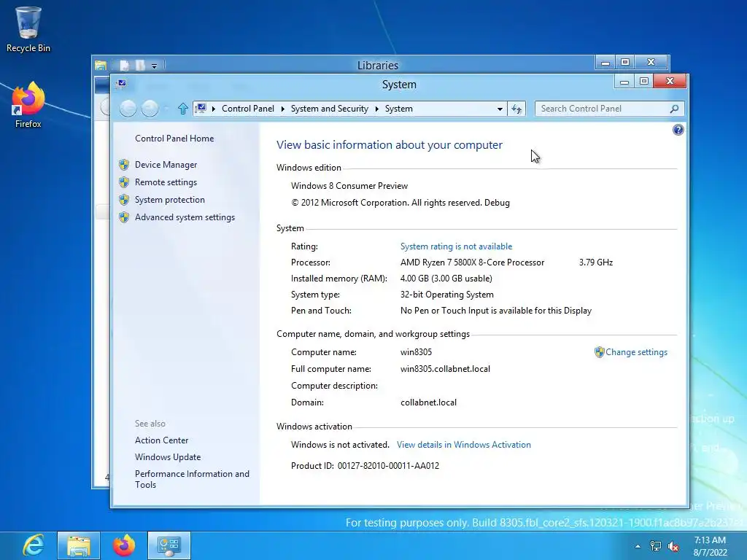Open Control Panel Home link
747x560 pixels.
pos(174,138)
